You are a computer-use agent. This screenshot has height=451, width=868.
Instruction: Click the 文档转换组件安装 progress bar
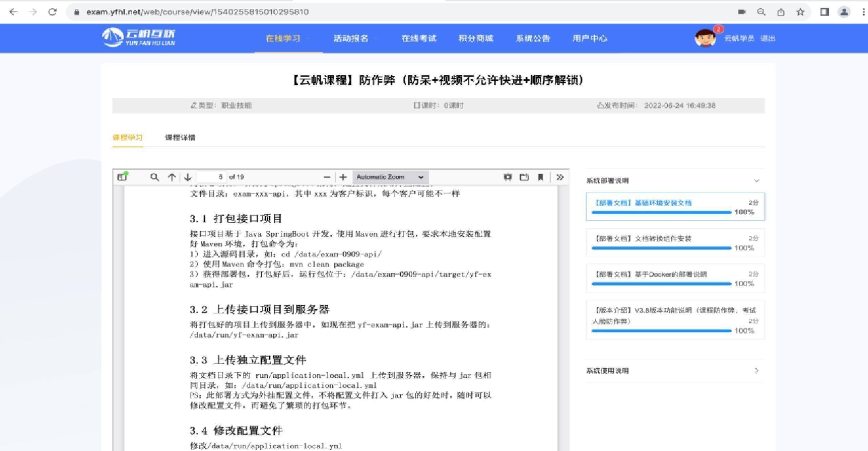pyautogui.click(x=661, y=248)
